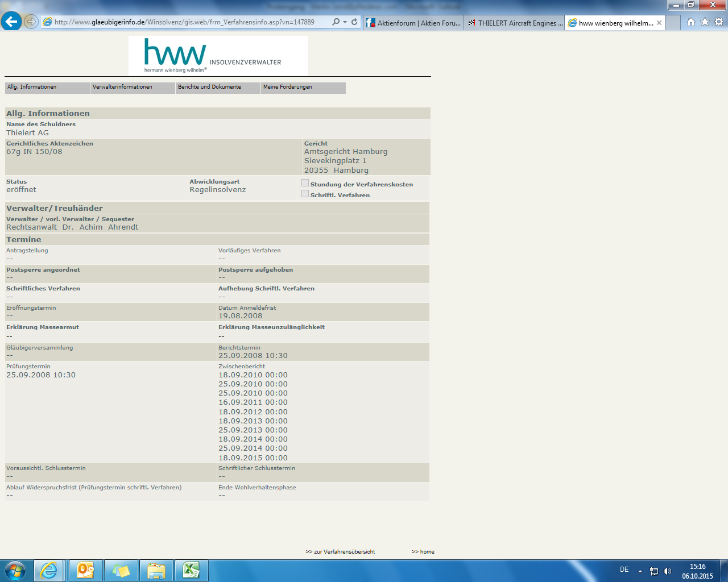Open Outlook from the taskbar
The image size is (728, 582).
(86, 570)
